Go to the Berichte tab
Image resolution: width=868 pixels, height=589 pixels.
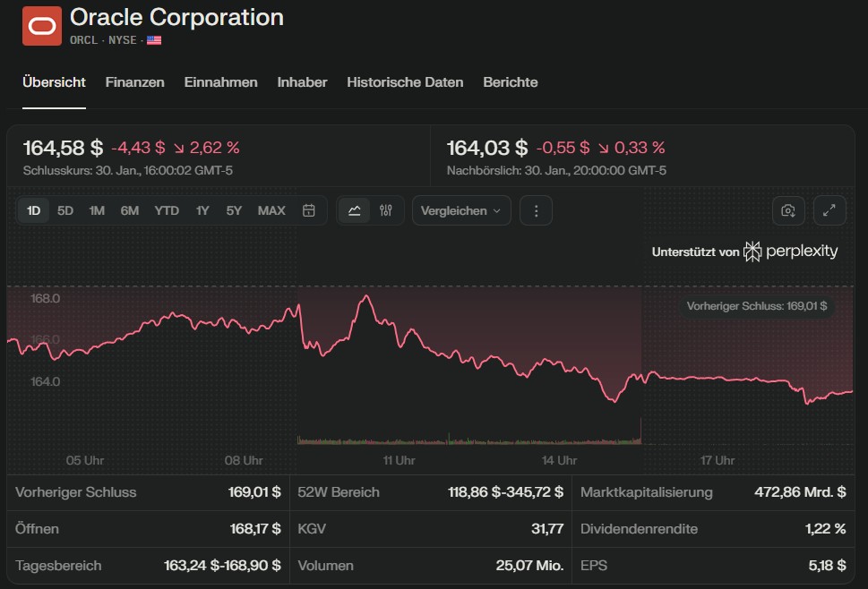pos(510,82)
